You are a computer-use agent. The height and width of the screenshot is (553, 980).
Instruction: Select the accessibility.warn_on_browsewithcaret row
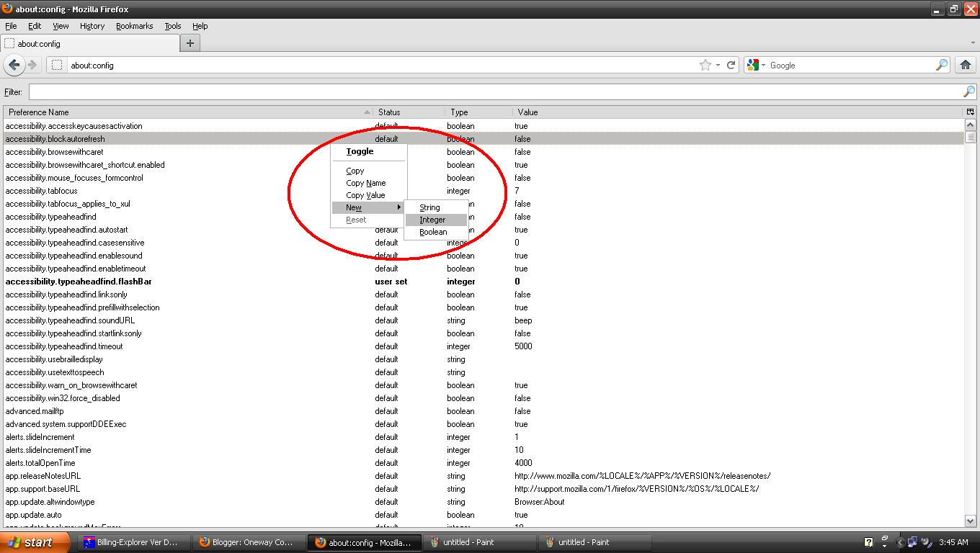484,385
